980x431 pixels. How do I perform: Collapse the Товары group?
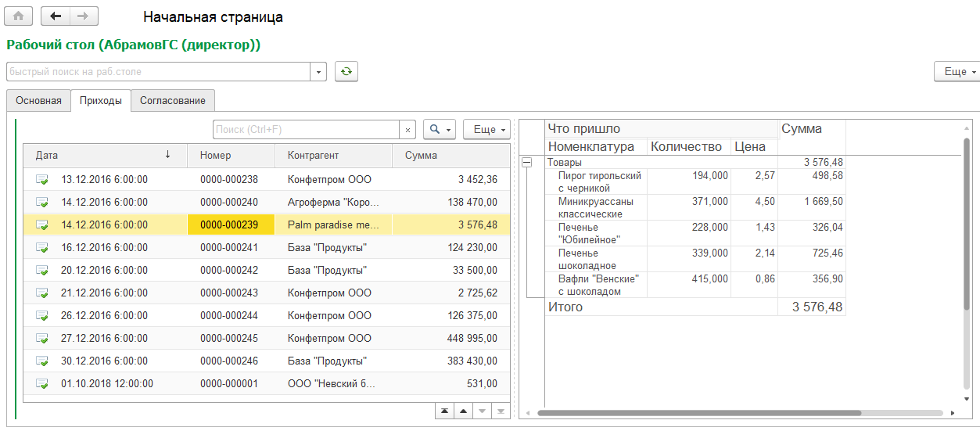(526, 162)
